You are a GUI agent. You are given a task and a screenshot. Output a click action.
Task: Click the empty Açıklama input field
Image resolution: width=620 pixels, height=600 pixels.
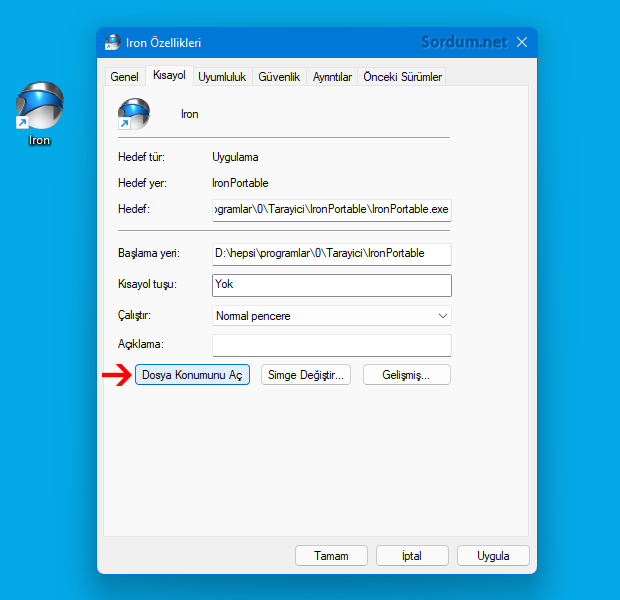coord(332,345)
